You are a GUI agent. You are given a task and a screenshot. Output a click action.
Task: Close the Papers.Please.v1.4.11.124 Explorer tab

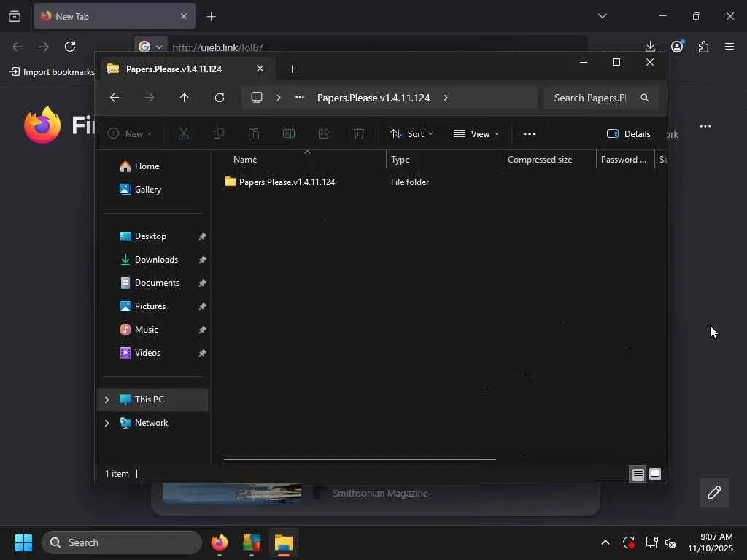pyautogui.click(x=260, y=69)
